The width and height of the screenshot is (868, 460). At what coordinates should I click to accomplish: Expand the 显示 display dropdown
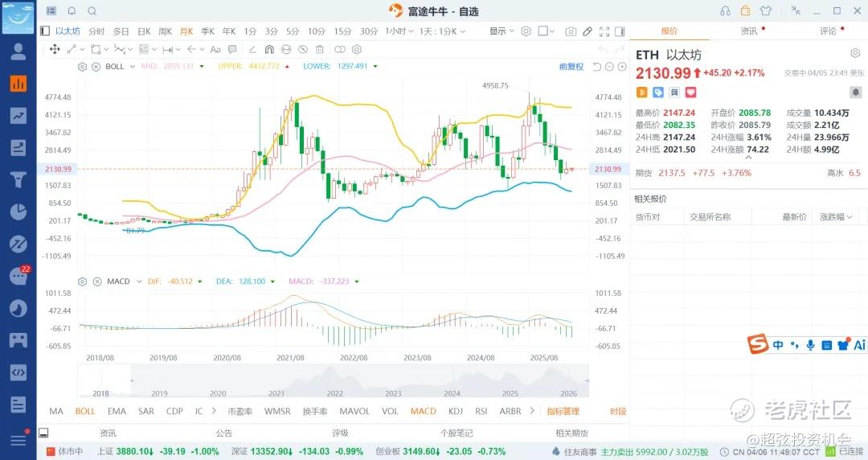click(502, 31)
